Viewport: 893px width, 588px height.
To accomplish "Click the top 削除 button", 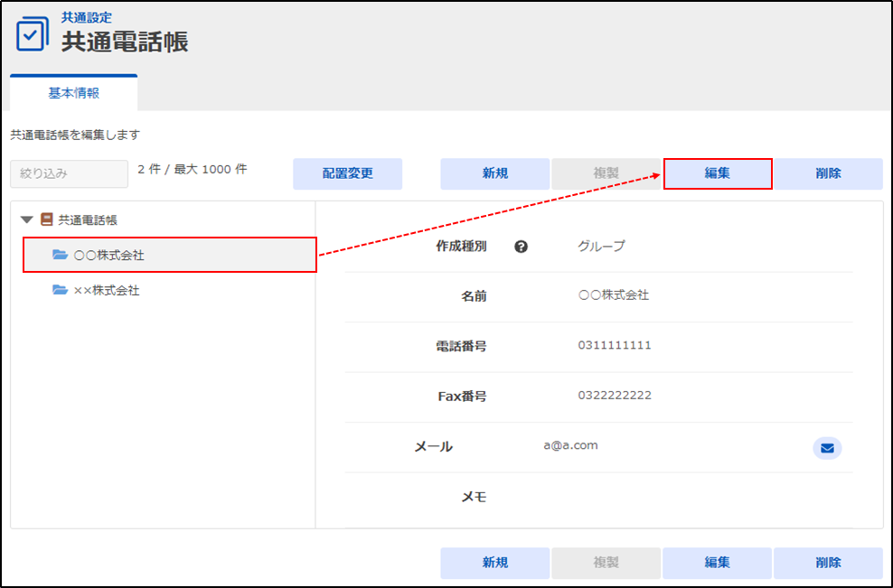I will tap(828, 173).
